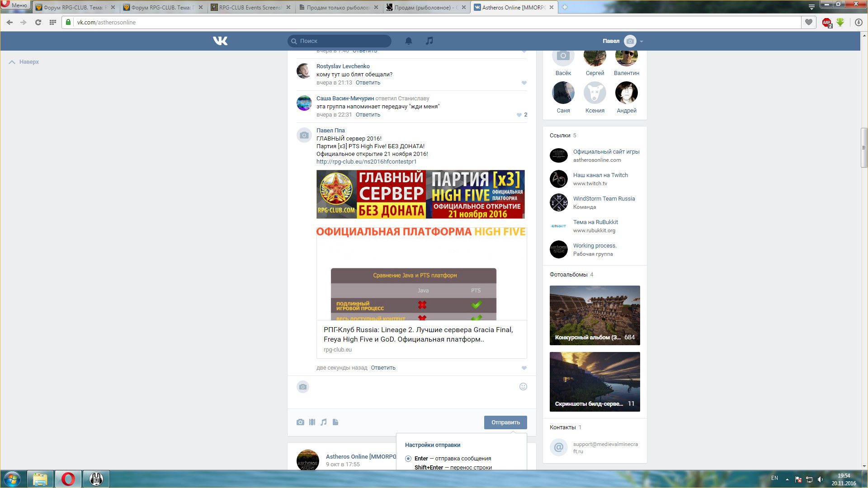Like Саша Васин-Мичурин's comment heart
This screenshot has width=868, height=488.
(x=519, y=115)
